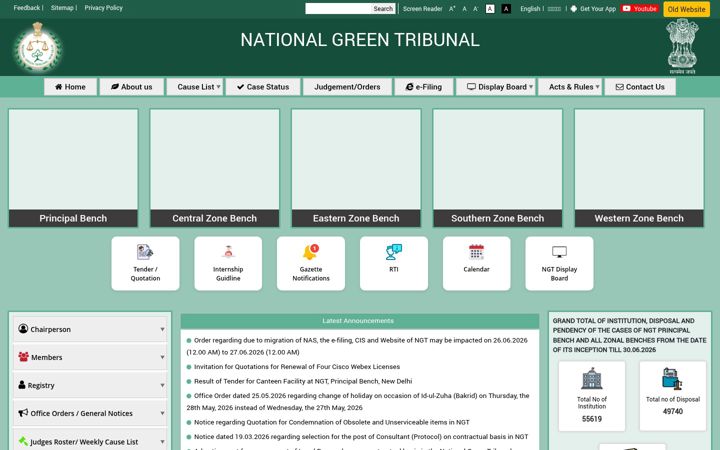Open Office Order dated 25.05.2026 announcement

(358, 401)
